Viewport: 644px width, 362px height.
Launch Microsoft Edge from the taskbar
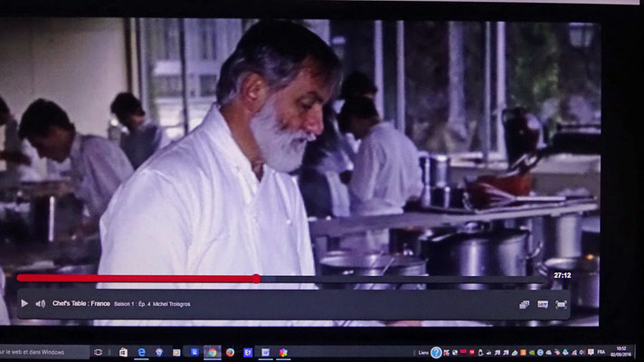(x=141, y=352)
